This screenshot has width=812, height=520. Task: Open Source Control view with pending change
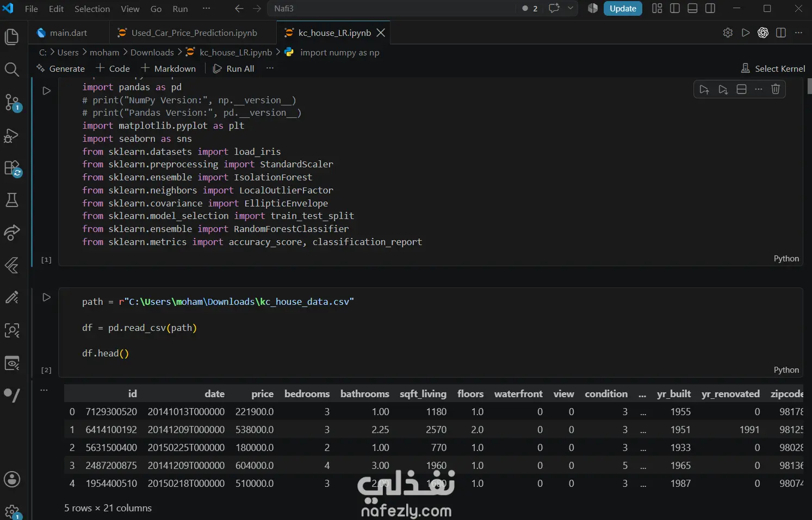pos(11,102)
